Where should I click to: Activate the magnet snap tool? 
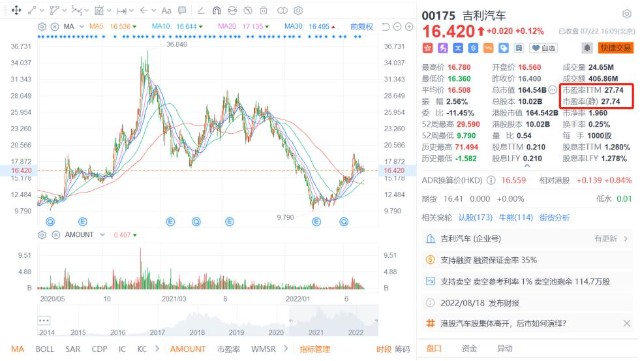217,11
